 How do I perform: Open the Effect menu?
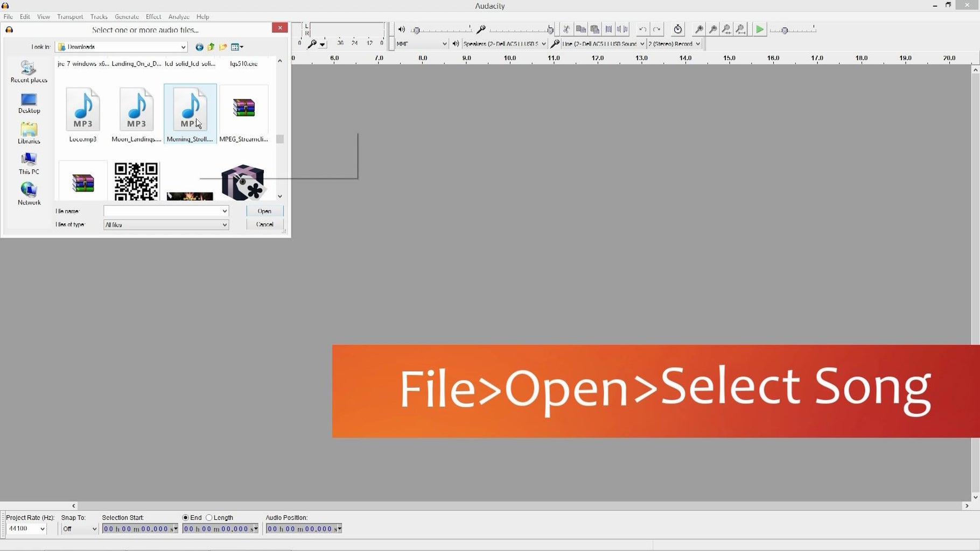tap(153, 17)
